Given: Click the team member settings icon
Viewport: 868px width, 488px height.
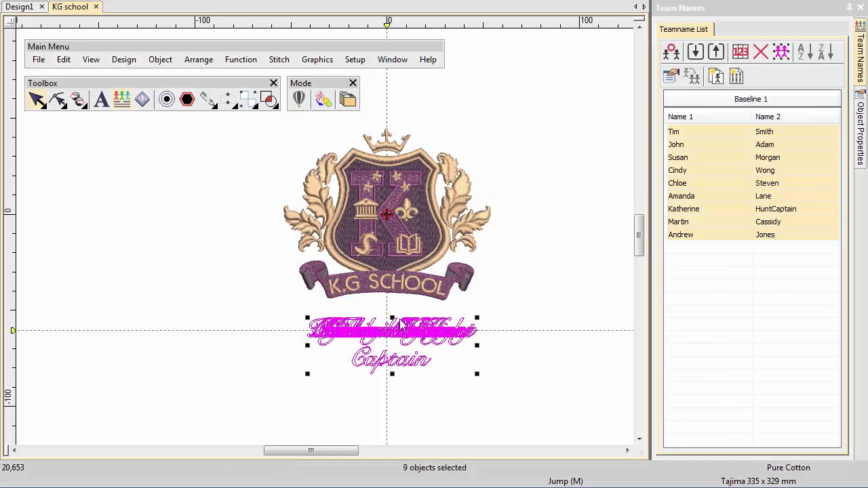Looking at the screenshot, I should click(671, 52).
